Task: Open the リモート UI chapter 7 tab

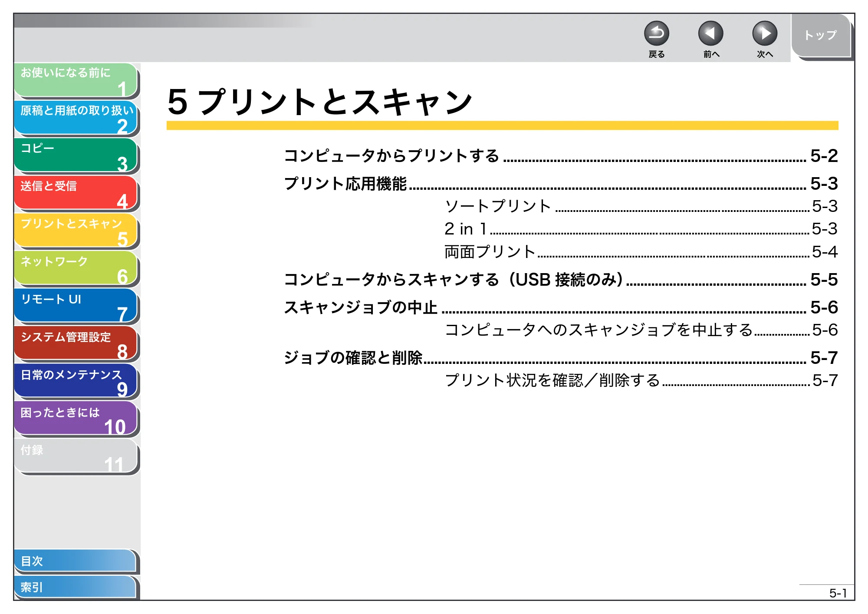Action: [76, 306]
